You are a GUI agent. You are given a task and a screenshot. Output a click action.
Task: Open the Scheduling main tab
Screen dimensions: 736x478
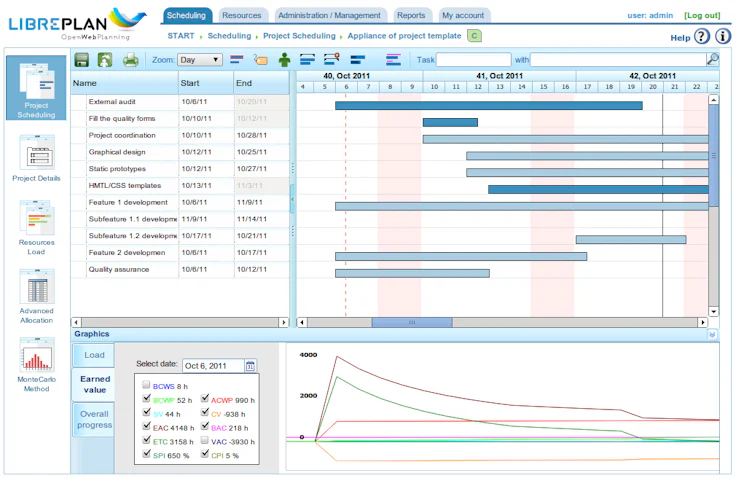[x=186, y=15]
